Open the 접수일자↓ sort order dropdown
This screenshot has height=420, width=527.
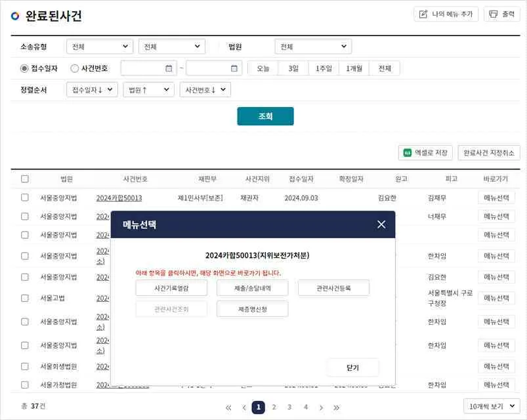click(92, 90)
